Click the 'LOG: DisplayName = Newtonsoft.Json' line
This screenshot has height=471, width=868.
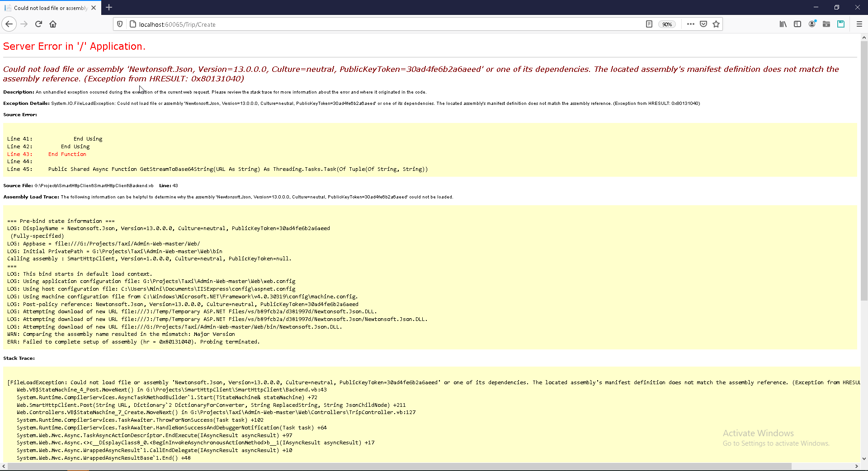(x=169, y=228)
